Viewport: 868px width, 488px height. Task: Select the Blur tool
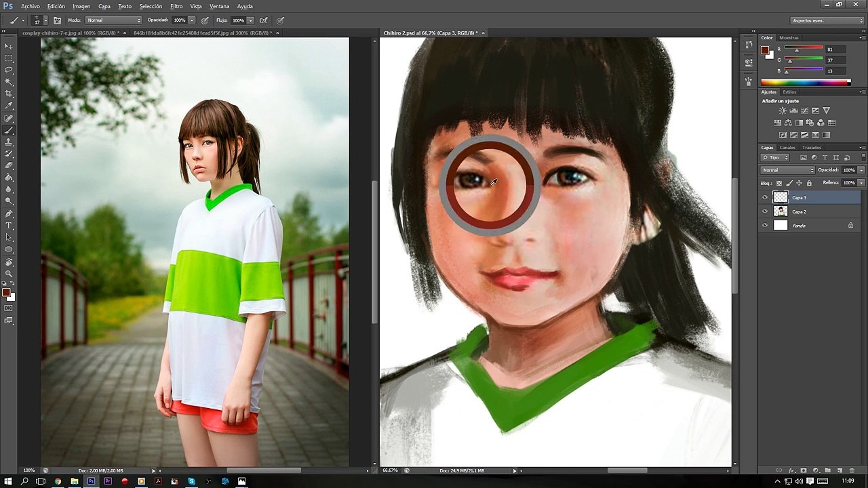9,189
